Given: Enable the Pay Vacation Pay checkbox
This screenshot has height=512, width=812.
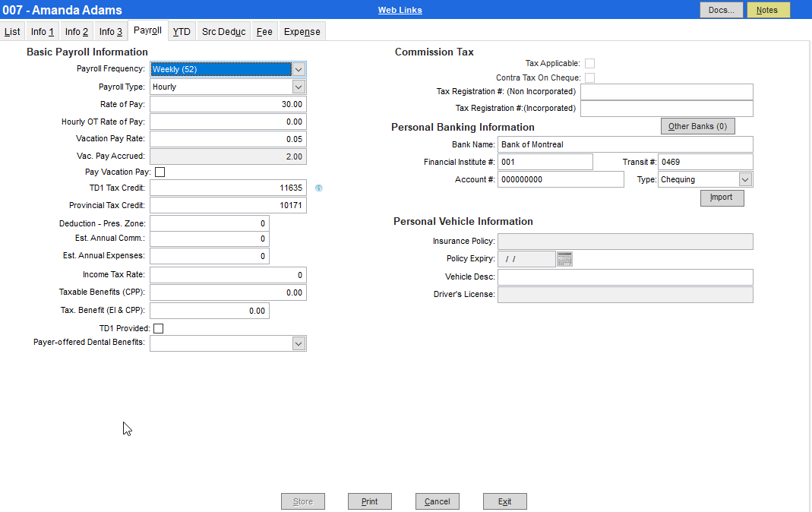Looking at the screenshot, I should point(160,172).
